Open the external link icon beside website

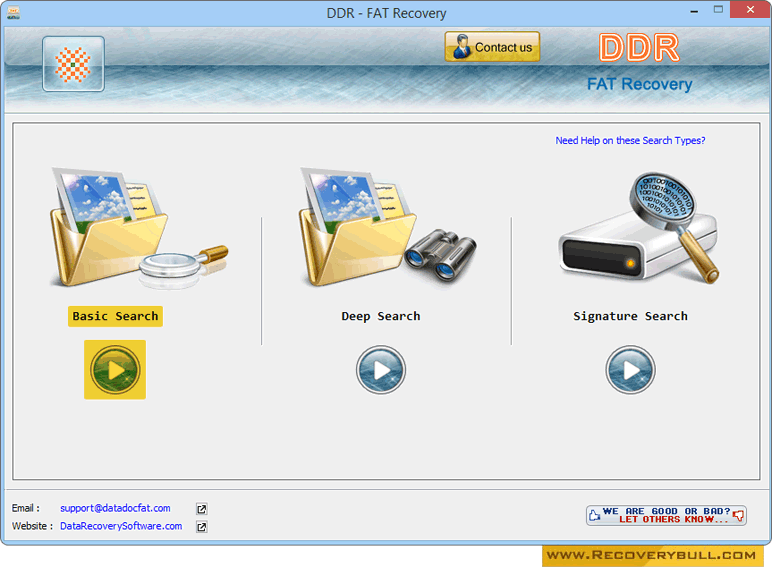[x=201, y=527]
